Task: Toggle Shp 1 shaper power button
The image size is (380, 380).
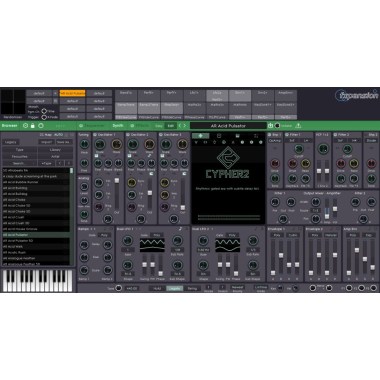Action: click(270, 135)
